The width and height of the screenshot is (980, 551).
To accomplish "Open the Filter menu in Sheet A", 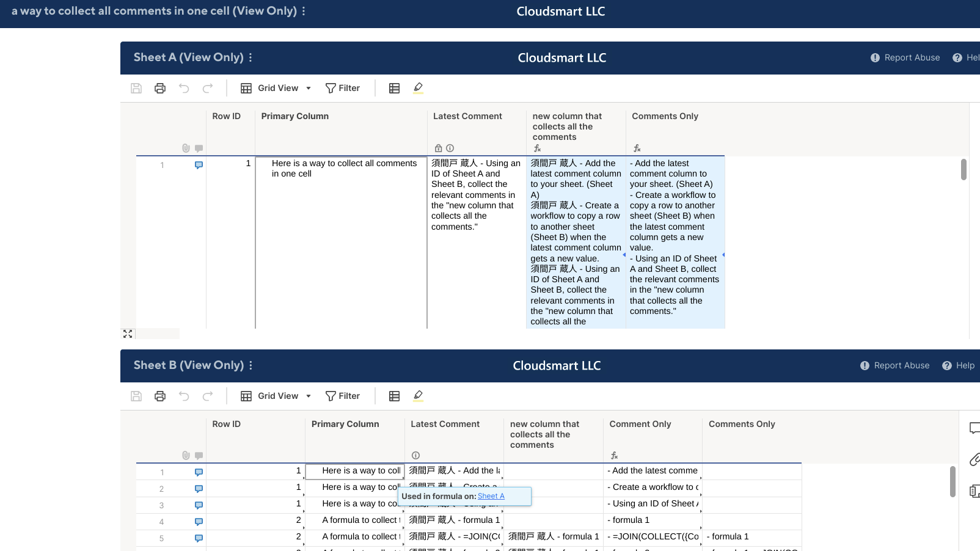I will click(343, 88).
